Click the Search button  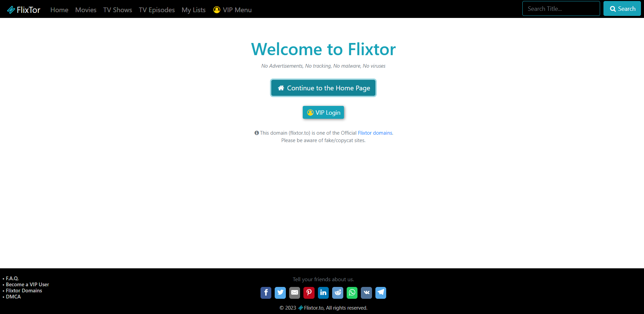pos(622,8)
